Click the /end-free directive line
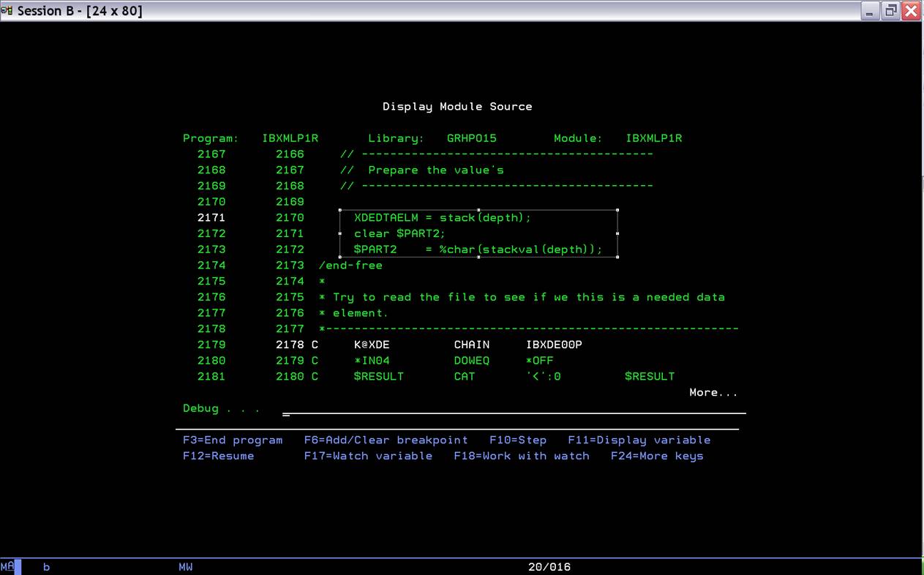Image resolution: width=924 pixels, height=575 pixels. pyautogui.click(x=350, y=265)
